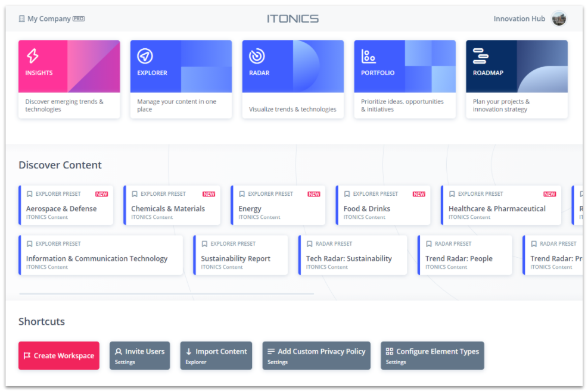
Task: Open the Radar module card
Action: point(293,79)
